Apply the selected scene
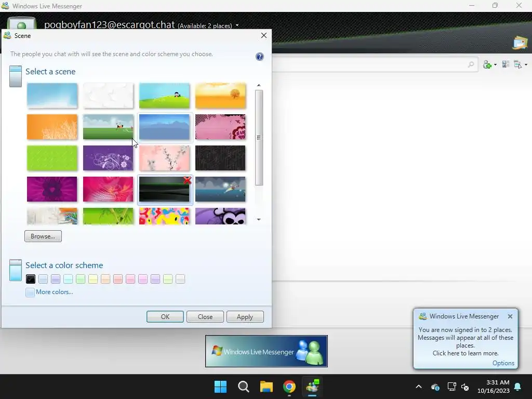This screenshot has width=532, height=399. click(245, 316)
